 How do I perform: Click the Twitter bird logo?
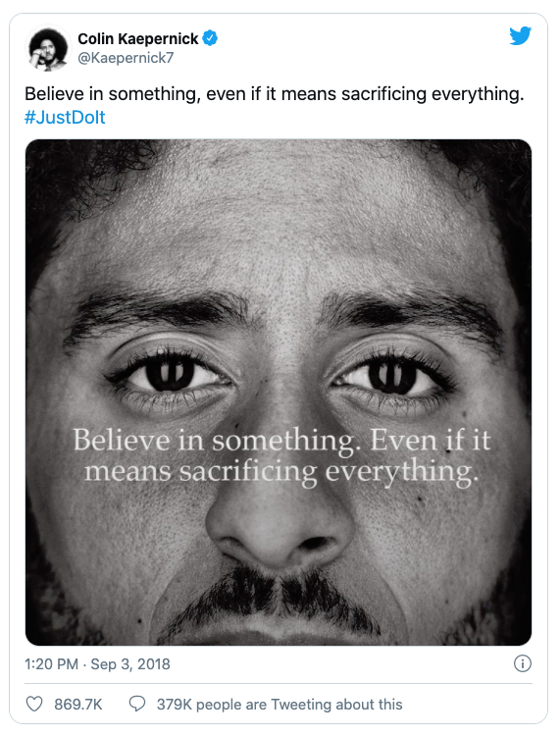520,36
